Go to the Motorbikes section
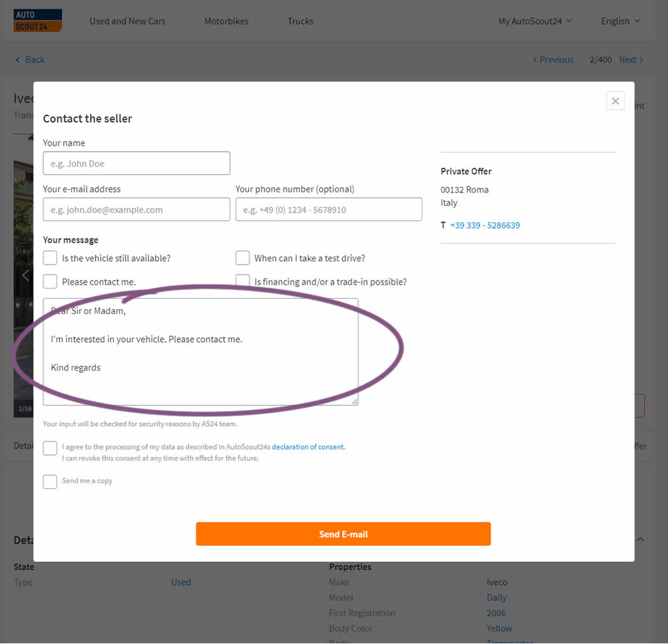Screen dimensions: 668x644 (x=226, y=21)
